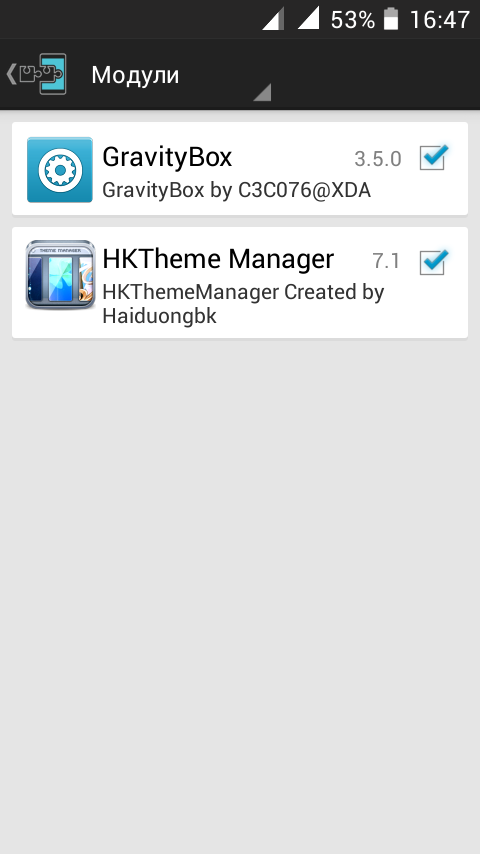
Task: Expand the Модули section dropdown
Action: coord(180,75)
